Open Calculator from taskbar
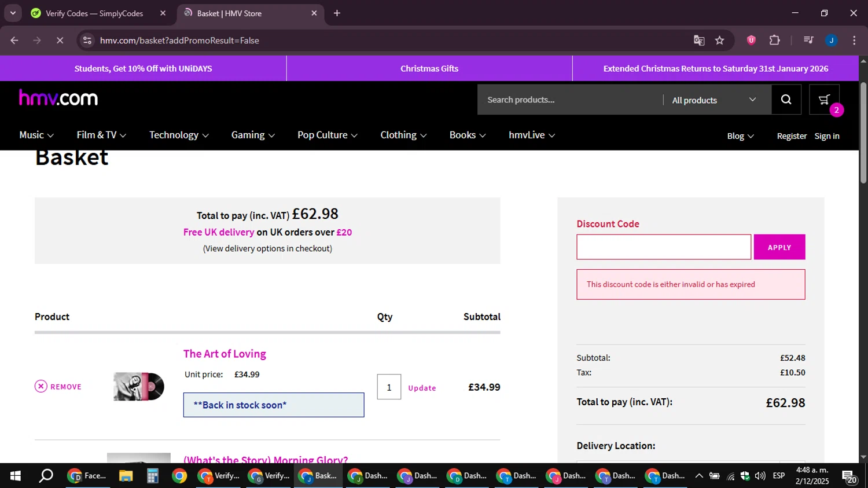The height and width of the screenshot is (488, 868). pos(152,476)
